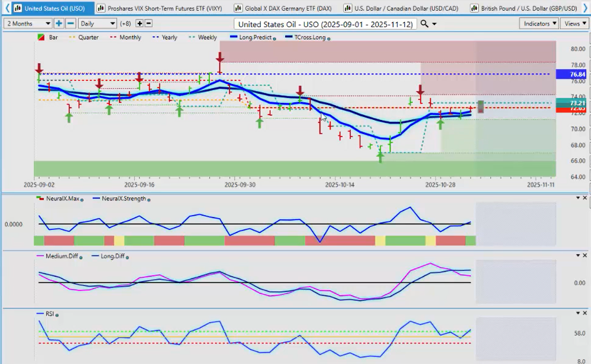591x364 pixels.
Task: Click the black minus button beside (+8)
Action: [x=148, y=23]
